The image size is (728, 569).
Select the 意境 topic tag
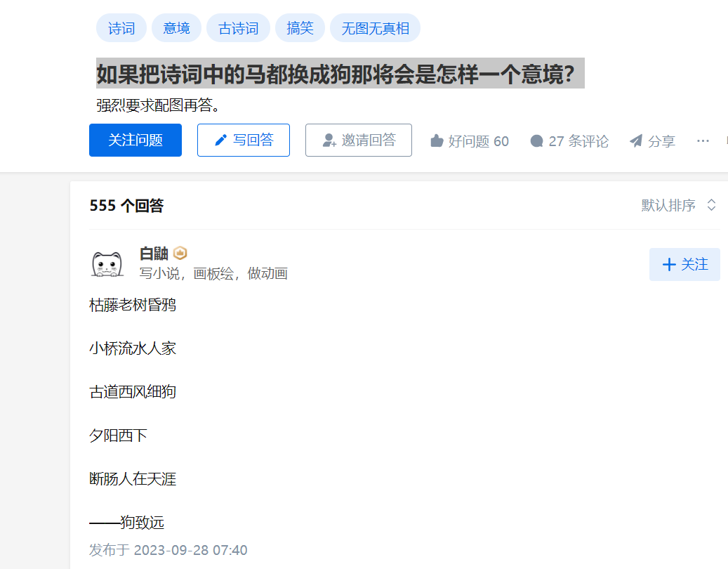coord(176,28)
